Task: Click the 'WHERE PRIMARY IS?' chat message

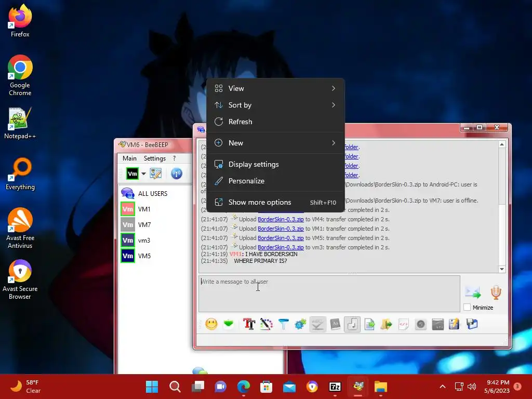Action: click(260, 261)
